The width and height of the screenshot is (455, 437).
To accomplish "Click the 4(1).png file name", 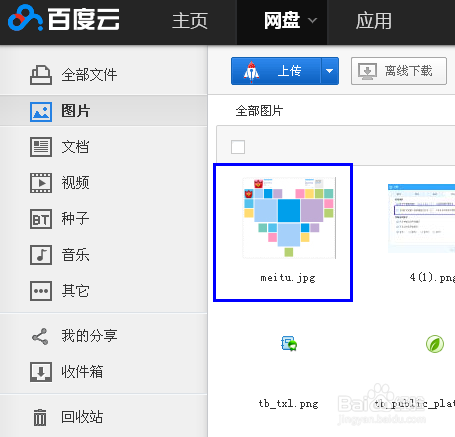I will [432, 277].
